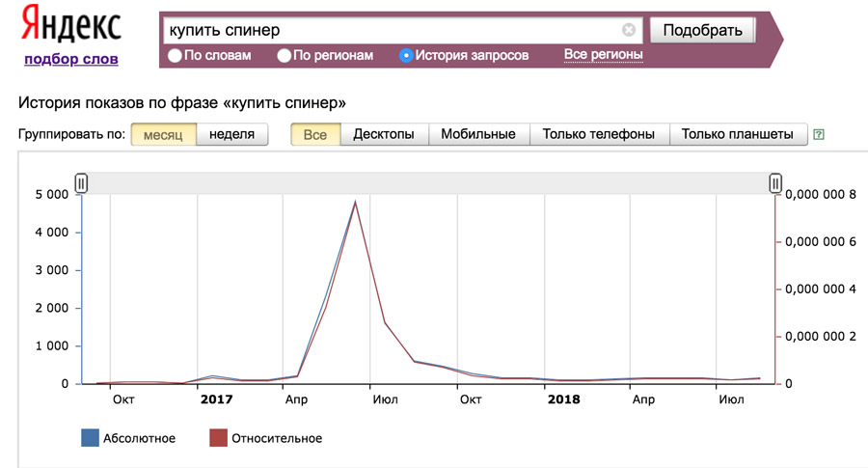Clear the search field with the X icon

(x=628, y=30)
